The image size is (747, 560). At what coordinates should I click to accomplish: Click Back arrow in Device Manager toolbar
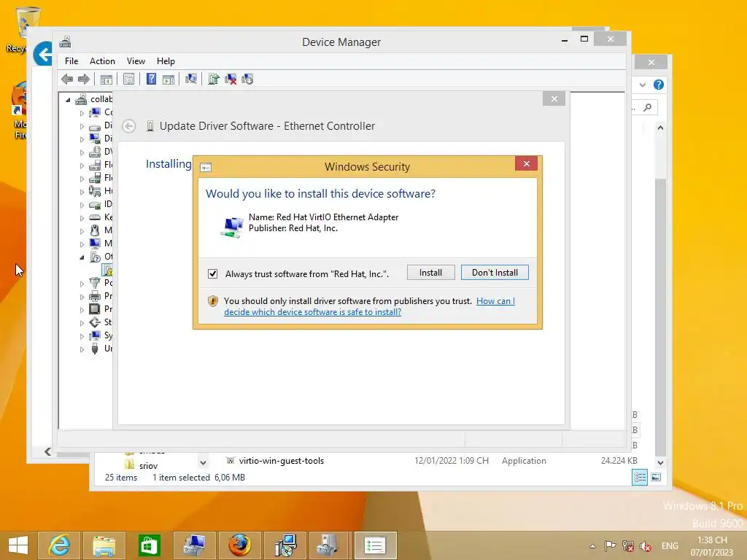pos(67,79)
